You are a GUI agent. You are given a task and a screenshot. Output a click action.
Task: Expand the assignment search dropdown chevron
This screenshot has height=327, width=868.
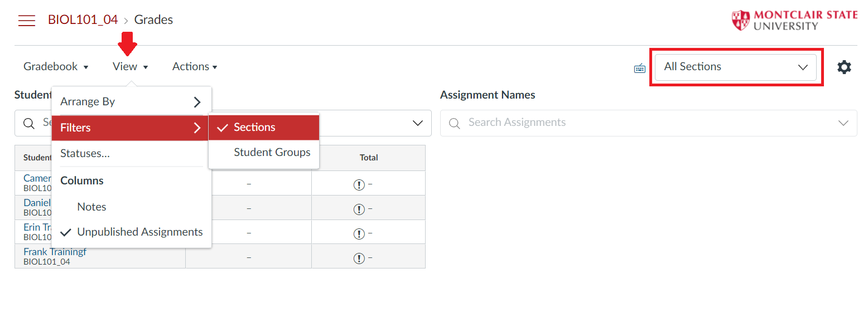pos(843,122)
